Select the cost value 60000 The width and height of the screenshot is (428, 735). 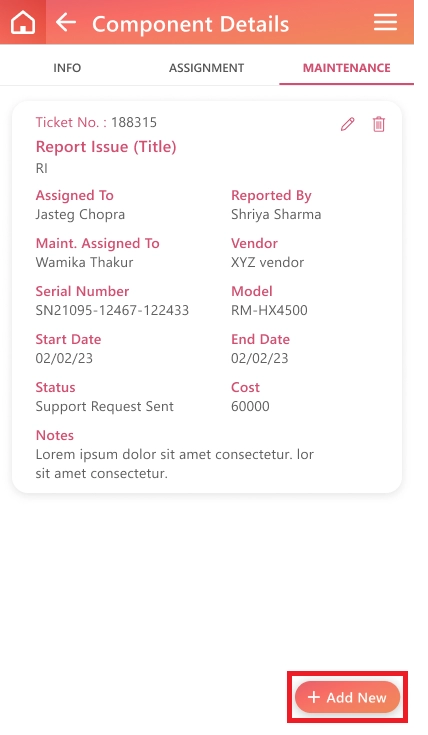click(x=250, y=406)
